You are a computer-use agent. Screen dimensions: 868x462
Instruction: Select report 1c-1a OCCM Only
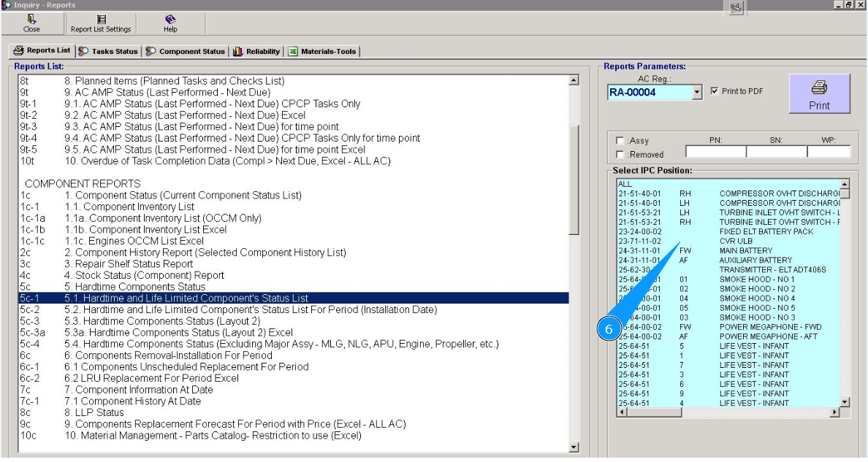294,218
